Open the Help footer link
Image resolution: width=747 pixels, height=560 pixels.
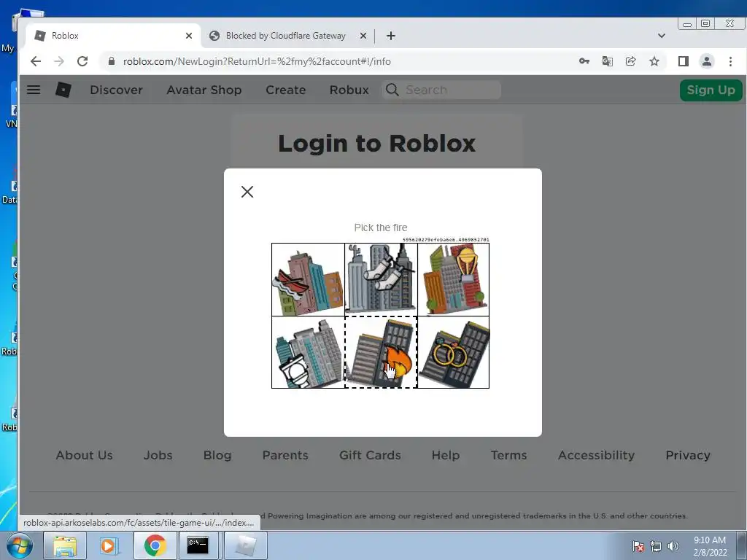[446, 455]
